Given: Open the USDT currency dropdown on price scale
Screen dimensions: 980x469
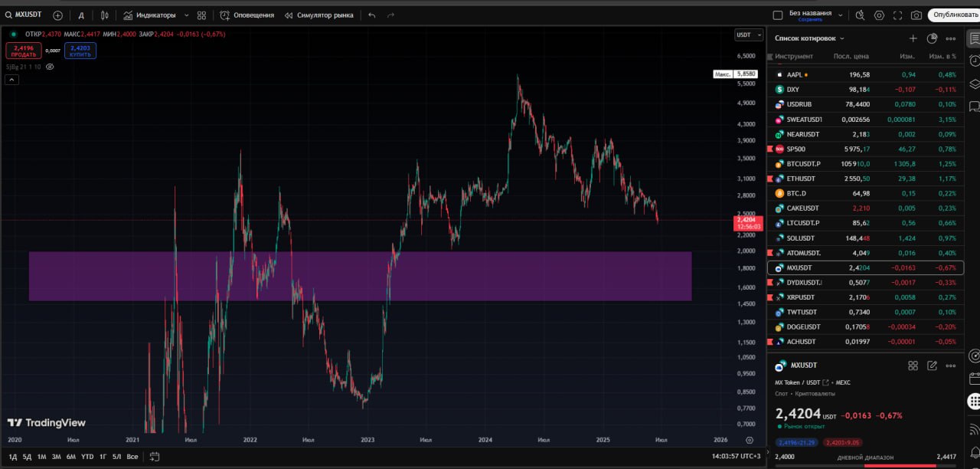Looking at the screenshot, I should click(x=749, y=34).
